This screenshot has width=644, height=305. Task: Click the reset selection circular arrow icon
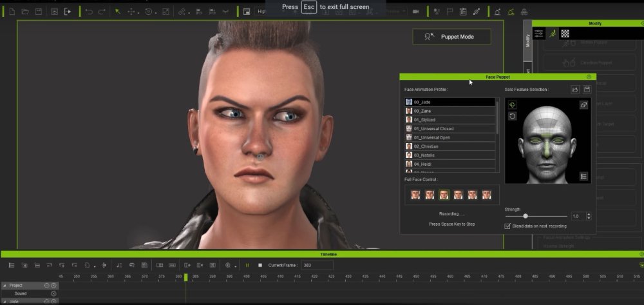tap(512, 116)
